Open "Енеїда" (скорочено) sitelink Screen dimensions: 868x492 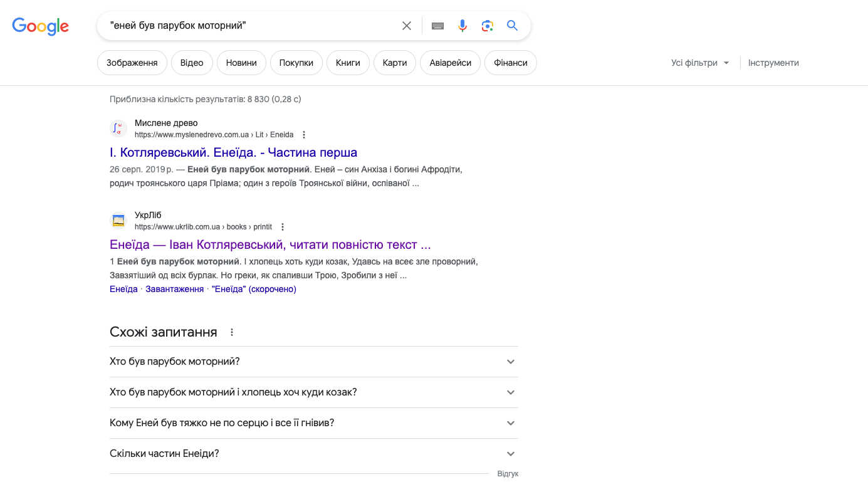[x=254, y=289]
